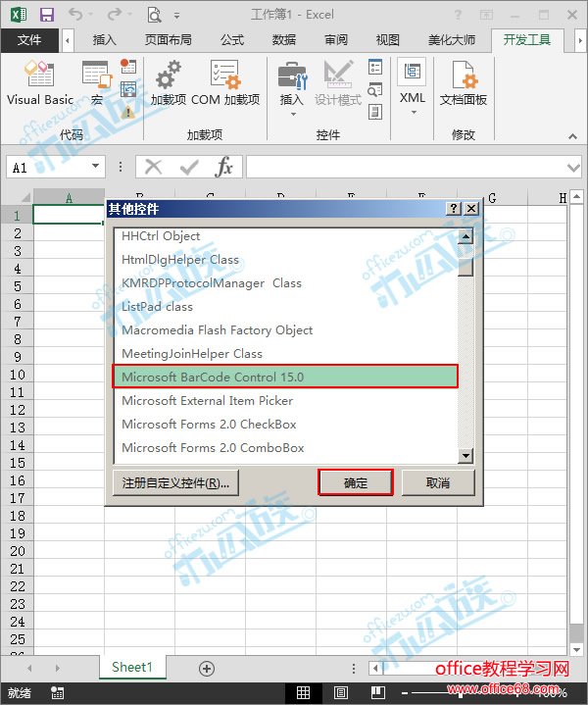Open the 插入 controls dropdown arrow
588x705 pixels.
tap(293, 114)
